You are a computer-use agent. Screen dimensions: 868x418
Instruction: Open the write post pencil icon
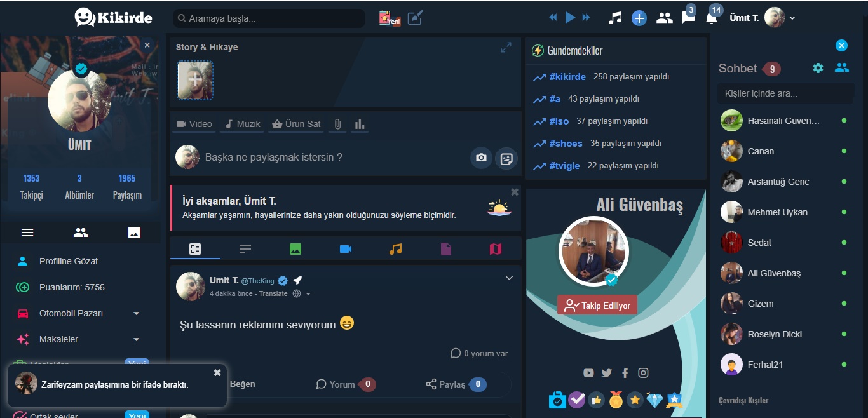[x=415, y=17]
